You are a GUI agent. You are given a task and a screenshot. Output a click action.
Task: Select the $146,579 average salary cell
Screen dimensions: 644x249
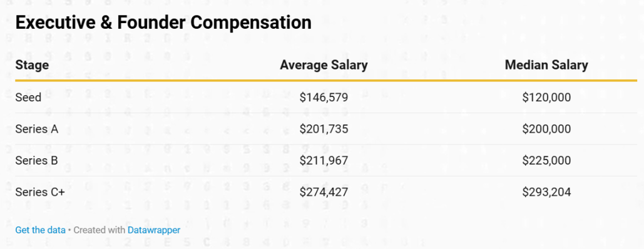[x=324, y=98]
